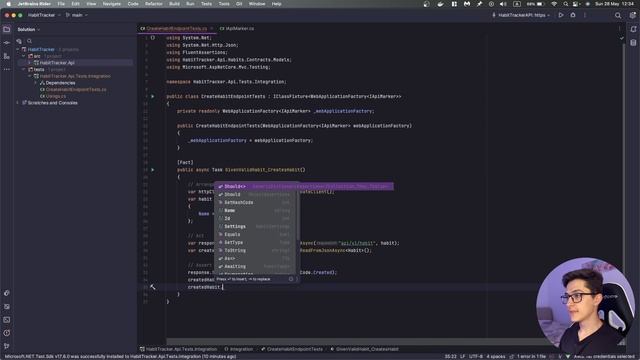Click the file inspection checkmark indicator
Screen dimensions: 640x360
[x=622, y=38]
